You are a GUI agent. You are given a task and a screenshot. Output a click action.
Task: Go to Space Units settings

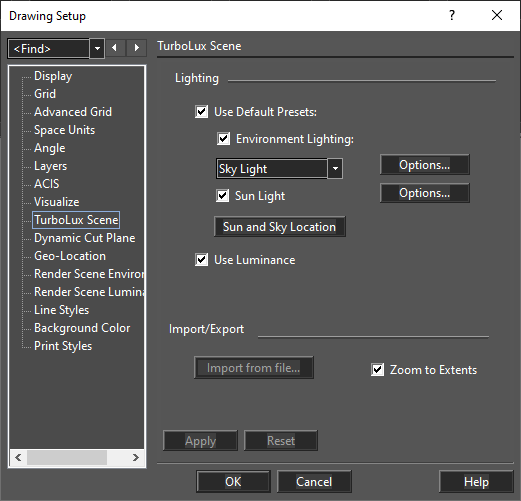[64, 130]
